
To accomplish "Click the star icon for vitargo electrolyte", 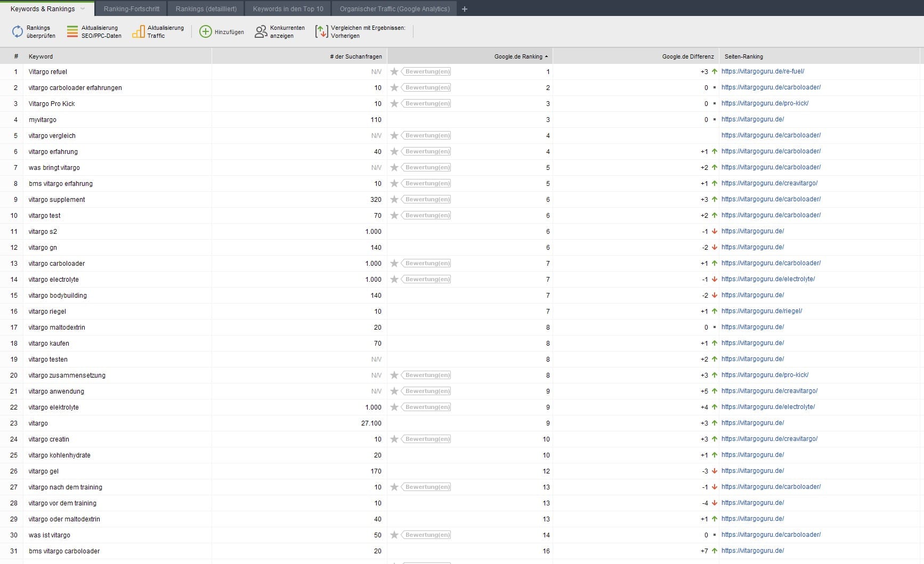I will (x=394, y=279).
